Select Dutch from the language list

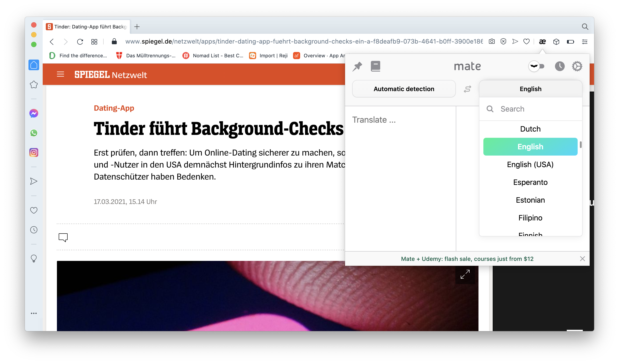tap(530, 129)
